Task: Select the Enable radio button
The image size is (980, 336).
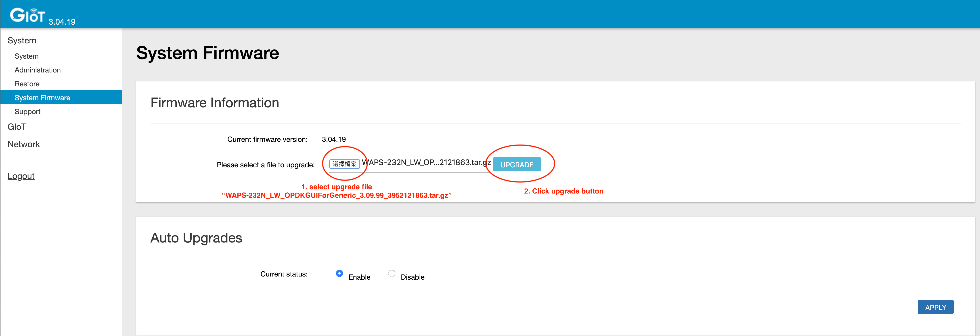Action: pos(339,274)
